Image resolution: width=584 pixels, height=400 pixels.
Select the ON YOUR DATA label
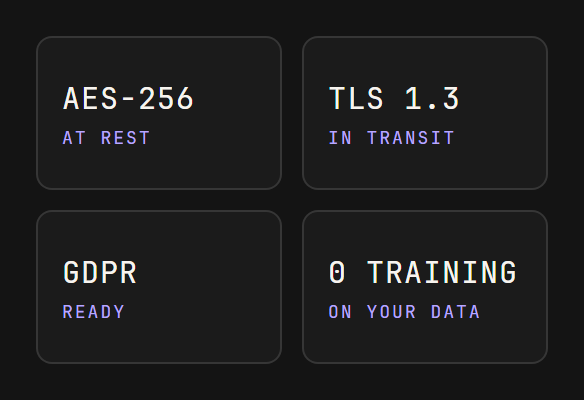coord(404,312)
